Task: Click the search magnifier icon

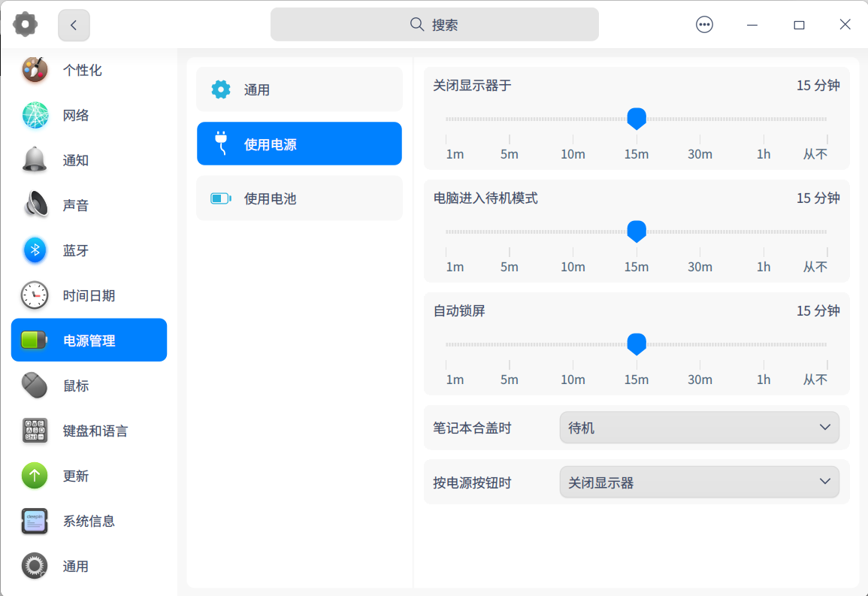Action: coord(417,24)
